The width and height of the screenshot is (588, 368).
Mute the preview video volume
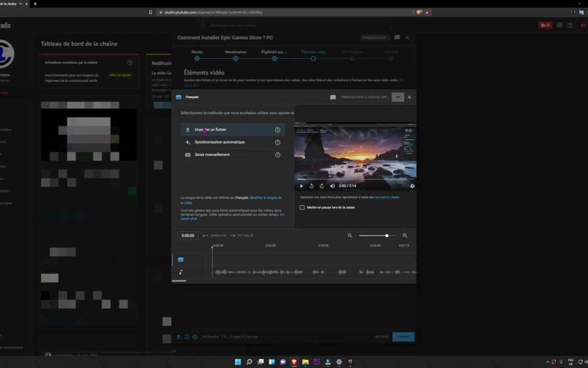tap(332, 186)
